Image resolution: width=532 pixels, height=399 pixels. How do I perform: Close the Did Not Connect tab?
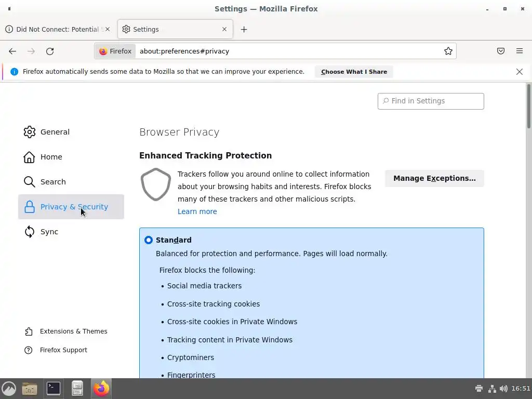pos(108,29)
